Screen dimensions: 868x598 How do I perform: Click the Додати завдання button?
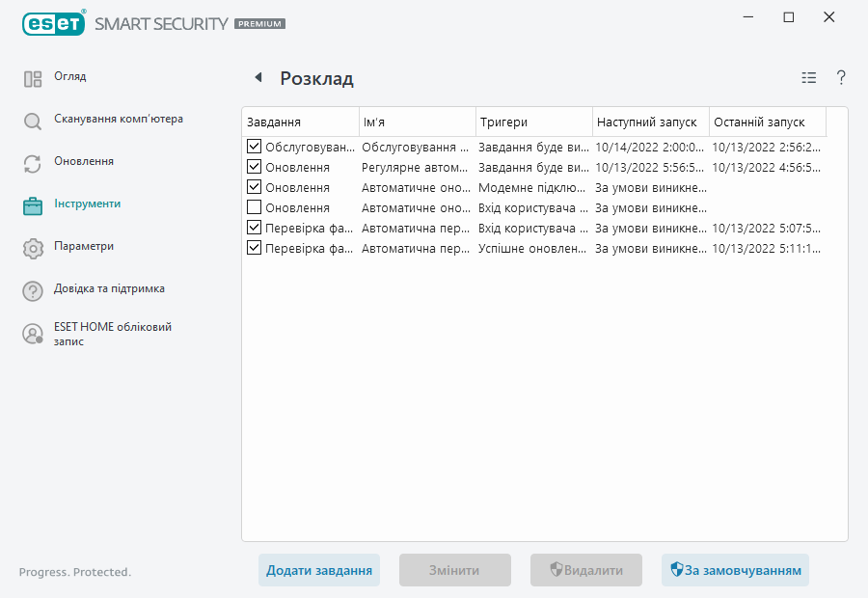[318, 570]
